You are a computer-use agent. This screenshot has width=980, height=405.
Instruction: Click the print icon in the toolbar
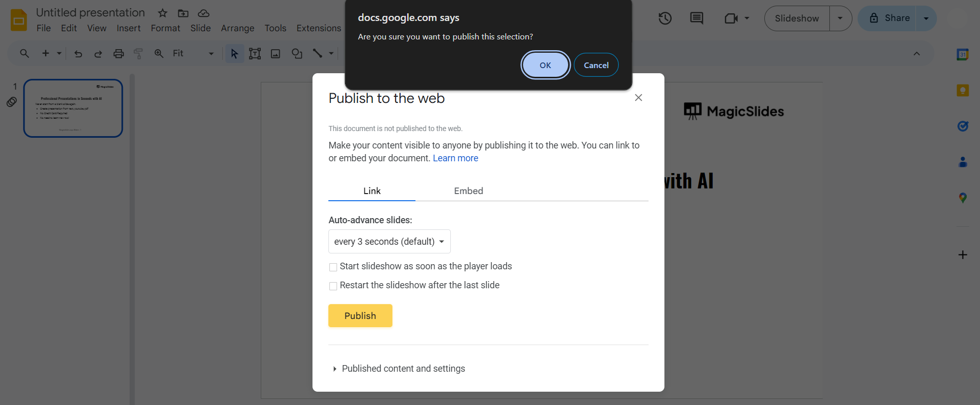pos(118,53)
